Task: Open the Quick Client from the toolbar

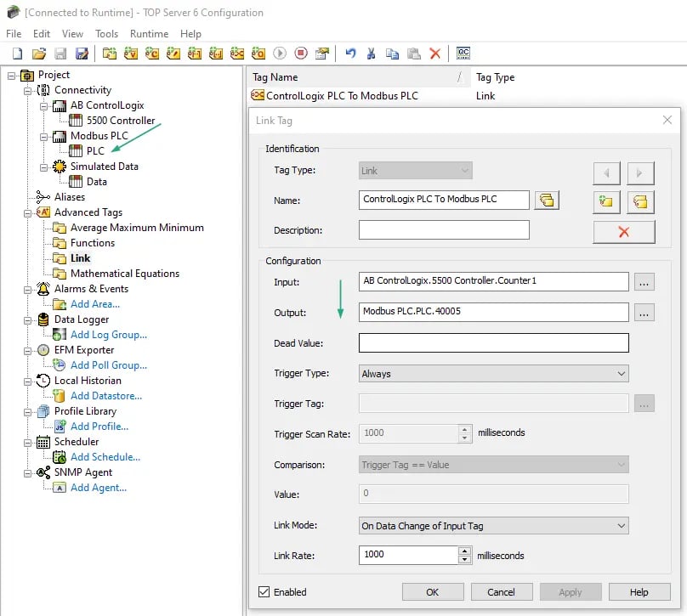Action: coord(463,53)
